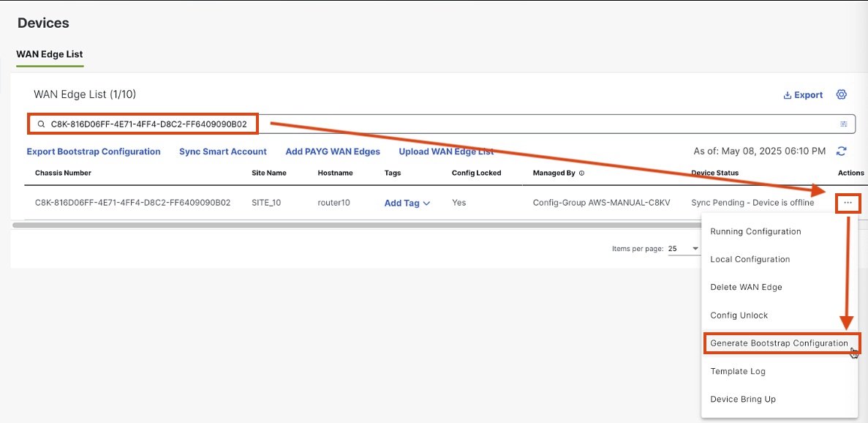Click the horizontal table scrollbar

(x=358, y=225)
